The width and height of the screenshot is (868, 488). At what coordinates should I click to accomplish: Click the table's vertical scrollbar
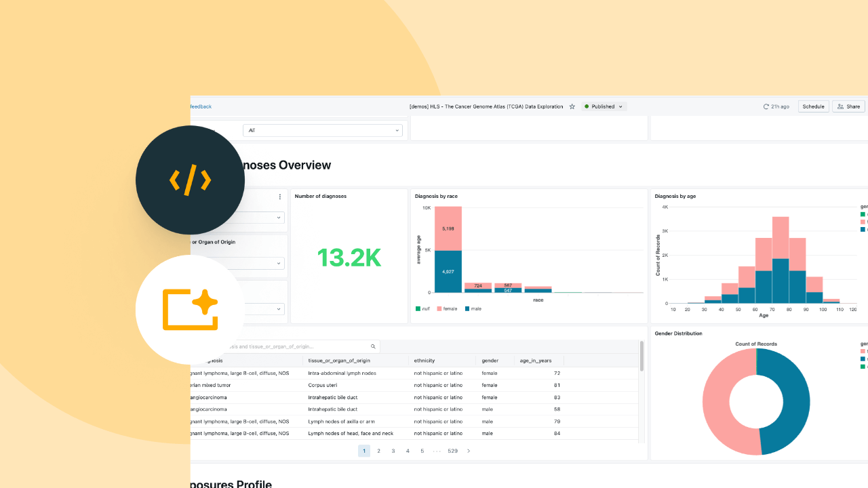click(x=642, y=357)
